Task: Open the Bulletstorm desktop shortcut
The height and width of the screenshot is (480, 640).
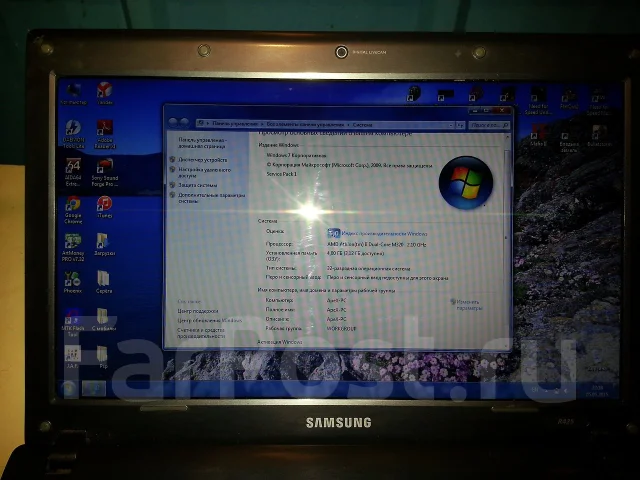Action: tap(599, 136)
